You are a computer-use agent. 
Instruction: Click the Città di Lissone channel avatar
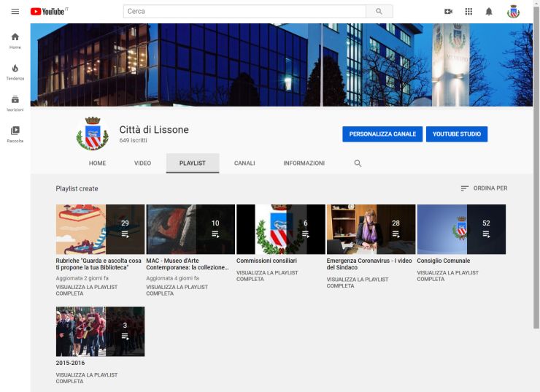pyautogui.click(x=92, y=134)
